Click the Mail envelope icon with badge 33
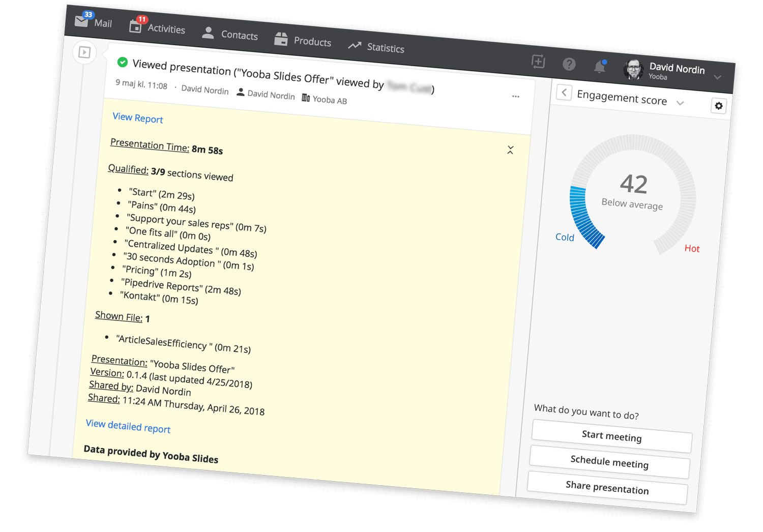This screenshot has height=532, width=763. coord(82,20)
